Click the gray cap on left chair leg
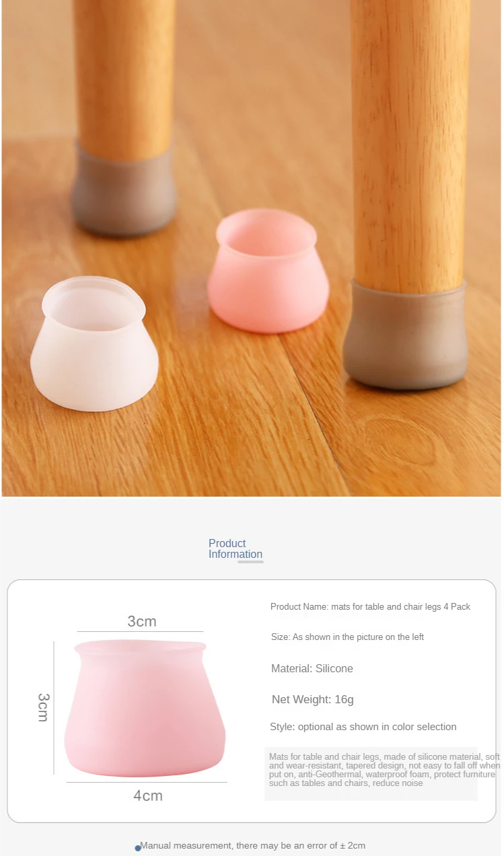This screenshot has width=504, height=856. click(x=124, y=188)
